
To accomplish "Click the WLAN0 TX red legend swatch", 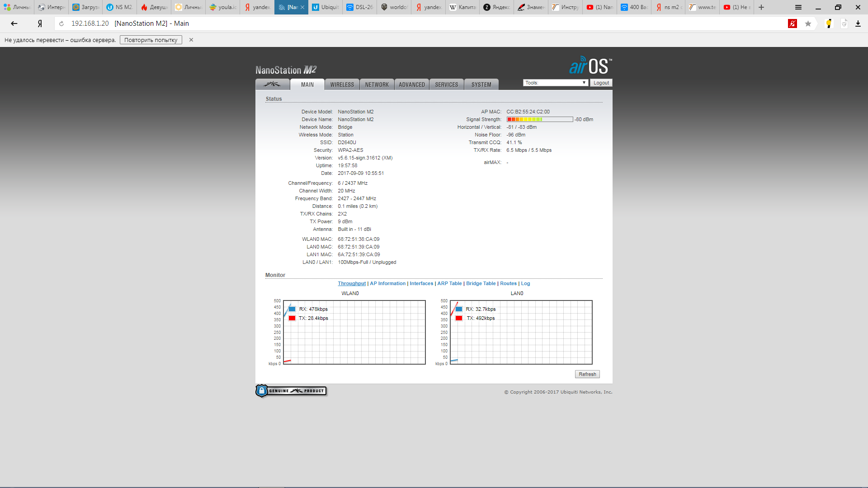I will pos(292,318).
